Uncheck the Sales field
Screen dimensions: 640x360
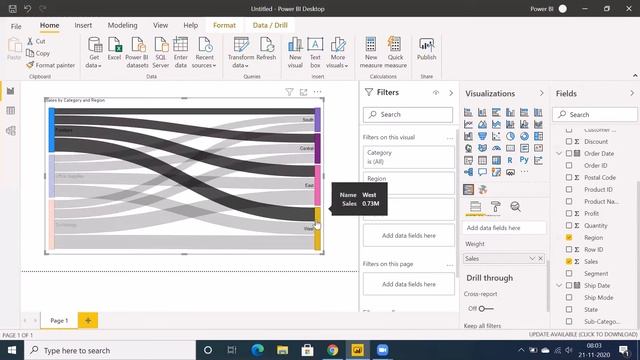pos(569,261)
